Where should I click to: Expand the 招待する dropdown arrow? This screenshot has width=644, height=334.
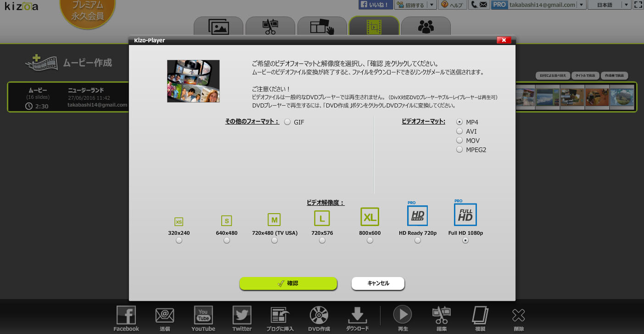[431, 5]
